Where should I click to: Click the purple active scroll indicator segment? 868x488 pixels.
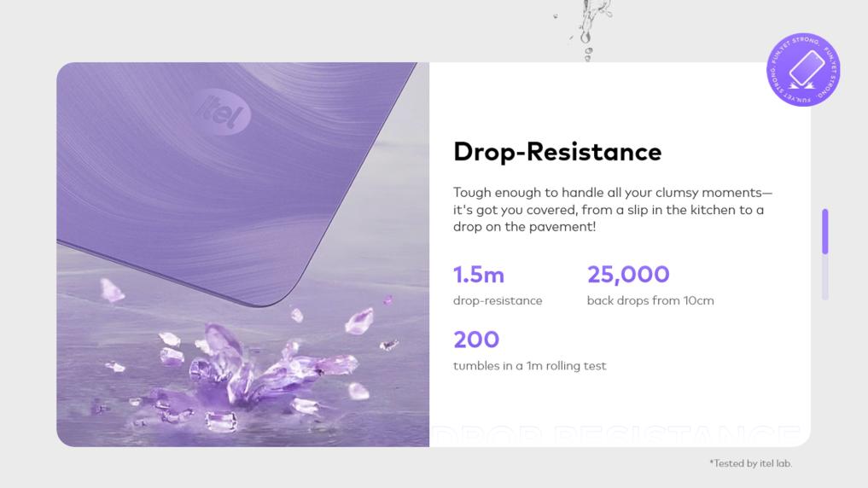coord(825,230)
